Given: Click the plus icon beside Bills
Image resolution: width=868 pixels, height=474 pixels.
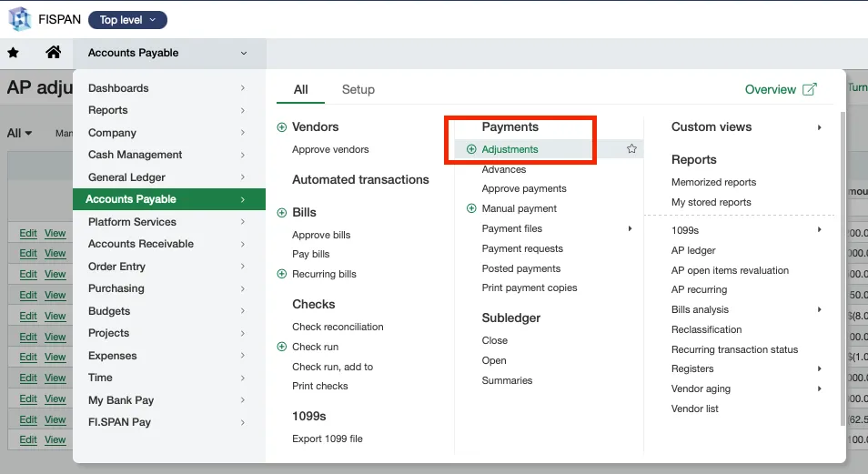Looking at the screenshot, I should point(282,213).
